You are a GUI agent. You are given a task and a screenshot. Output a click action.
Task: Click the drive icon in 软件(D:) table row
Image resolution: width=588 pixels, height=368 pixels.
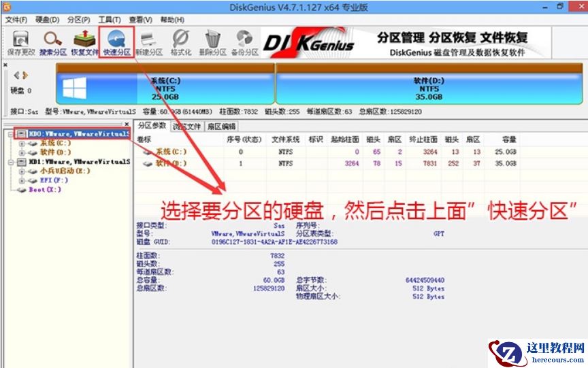[148, 163]
